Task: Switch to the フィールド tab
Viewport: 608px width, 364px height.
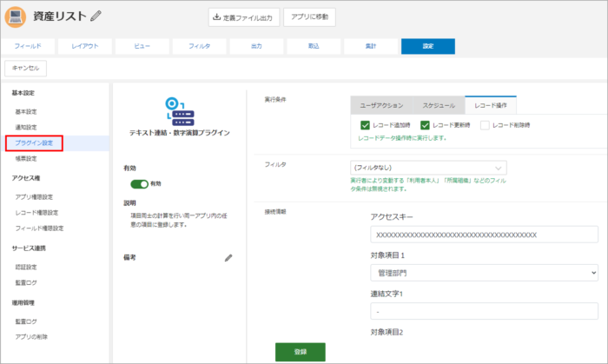Action: [28, 46]
